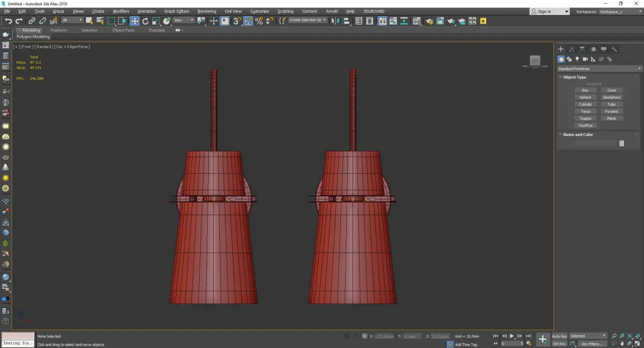
Task: Select the Move tool in the toolbar
Action: (134, 21)
